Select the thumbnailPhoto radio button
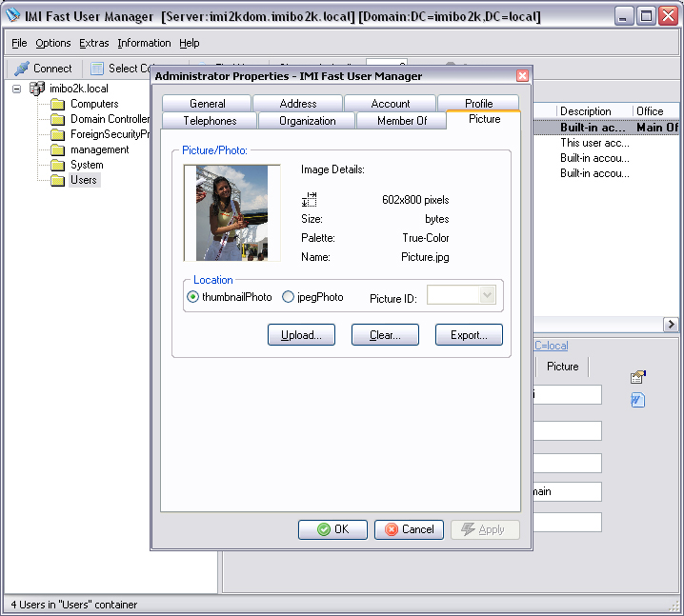 coord(192,297)
